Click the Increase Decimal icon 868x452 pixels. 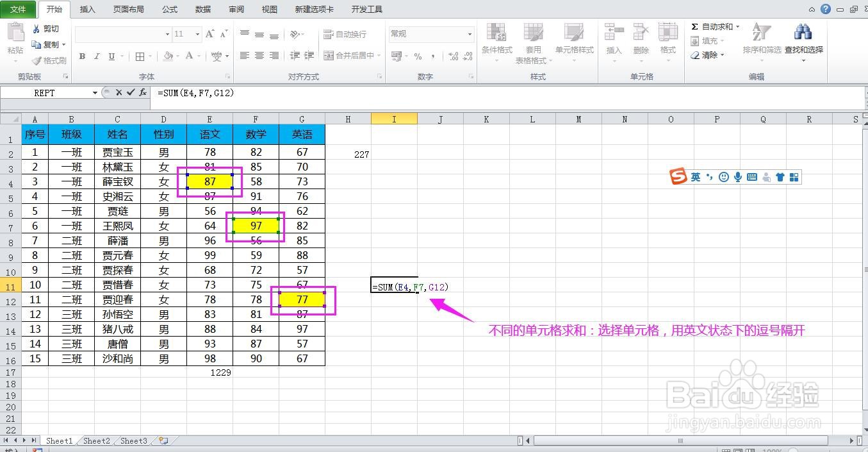[454, 56]
